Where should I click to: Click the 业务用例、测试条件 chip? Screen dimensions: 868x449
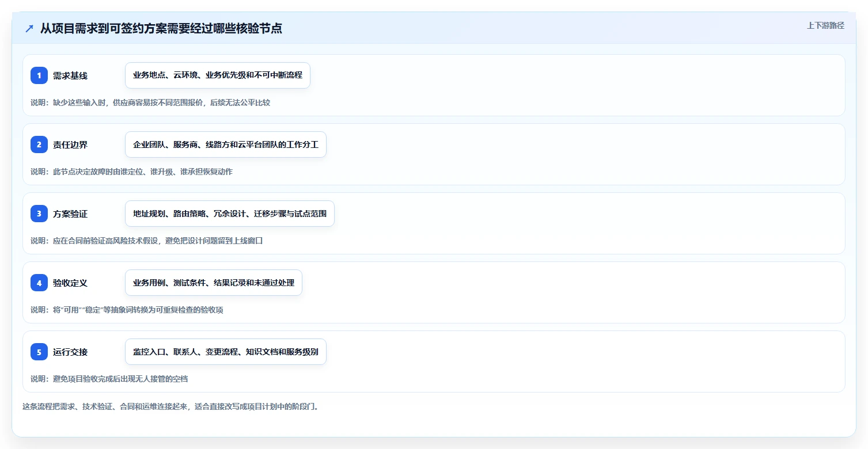coord(214,283)
